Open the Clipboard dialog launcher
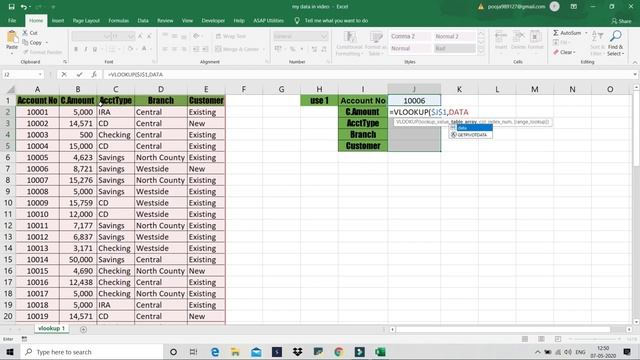Screen dimensions: 640x360 (x=65, y=62)
